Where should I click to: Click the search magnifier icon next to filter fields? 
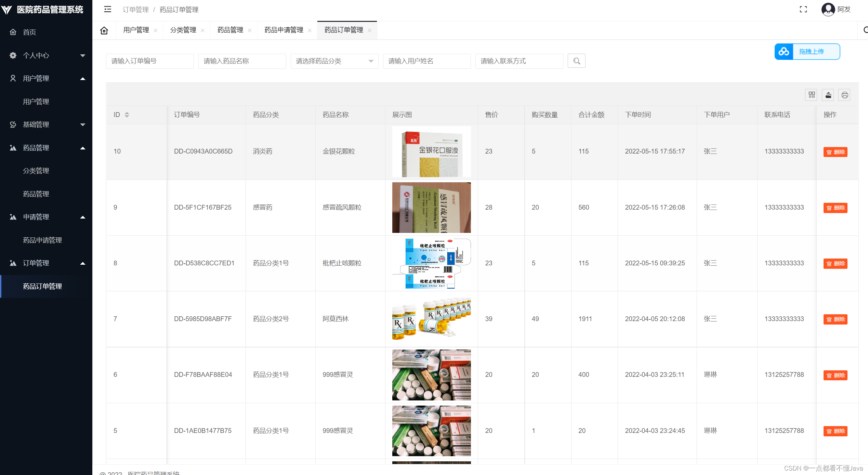[x=576, y=61]
